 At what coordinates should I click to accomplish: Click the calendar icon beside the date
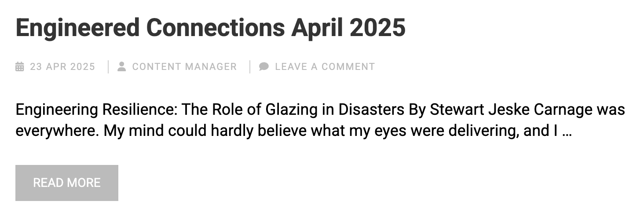(x=20, y=67)
